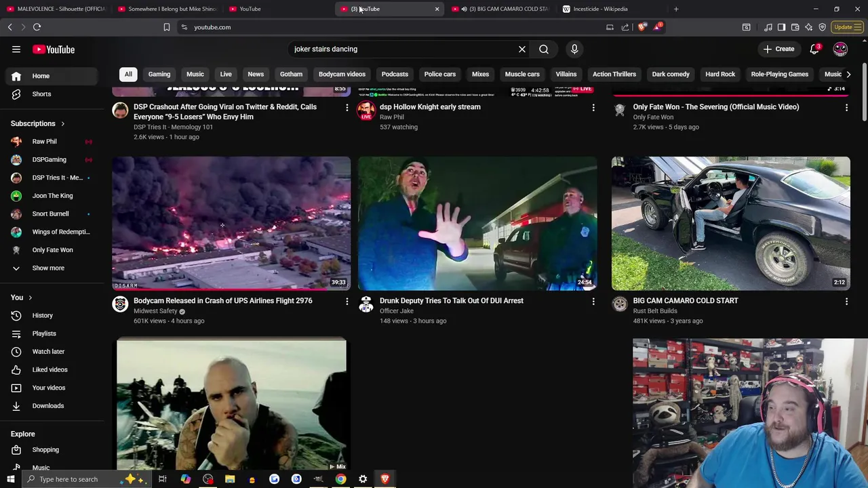Expand the You section chevron

[30, 298]
